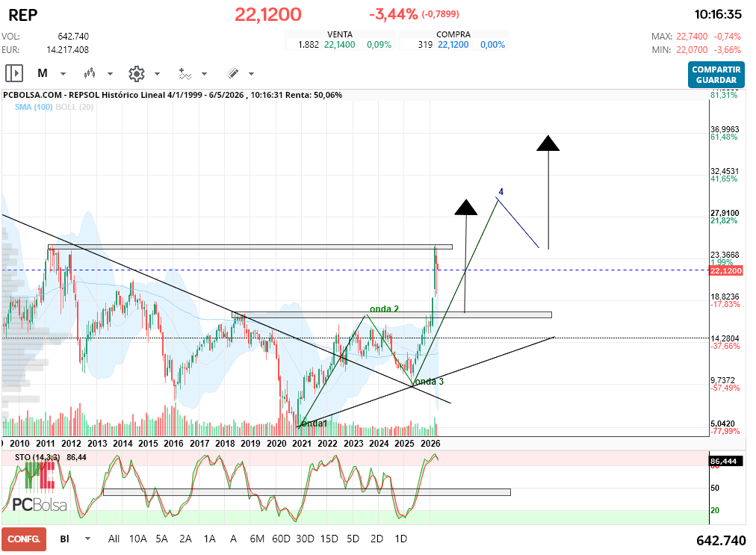Click the 2020 label on time axis
The image size is (756, 555).
pyautogui.click(x=276, y=444)
